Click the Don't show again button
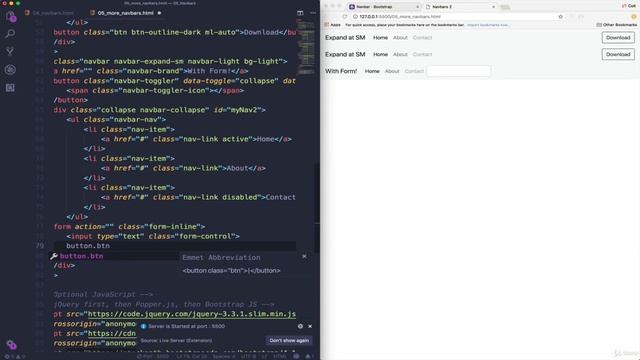Screen dimensions: 640x360 pos(289,340)
